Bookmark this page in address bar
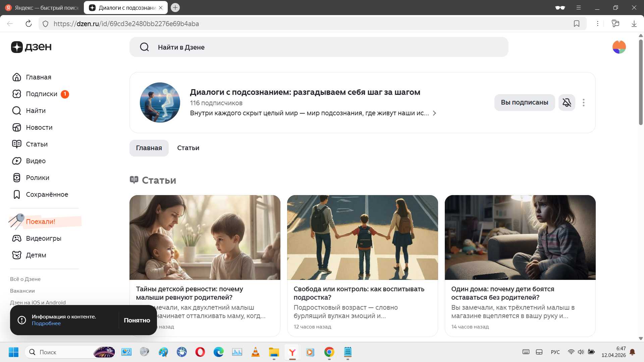Image resolution: width=644 pixels, height=362 pixels. [x=577, y=23]
